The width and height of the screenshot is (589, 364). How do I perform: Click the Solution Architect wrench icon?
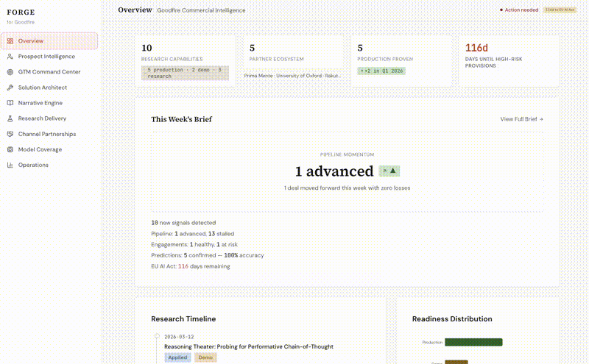click(x=10, y=88)
